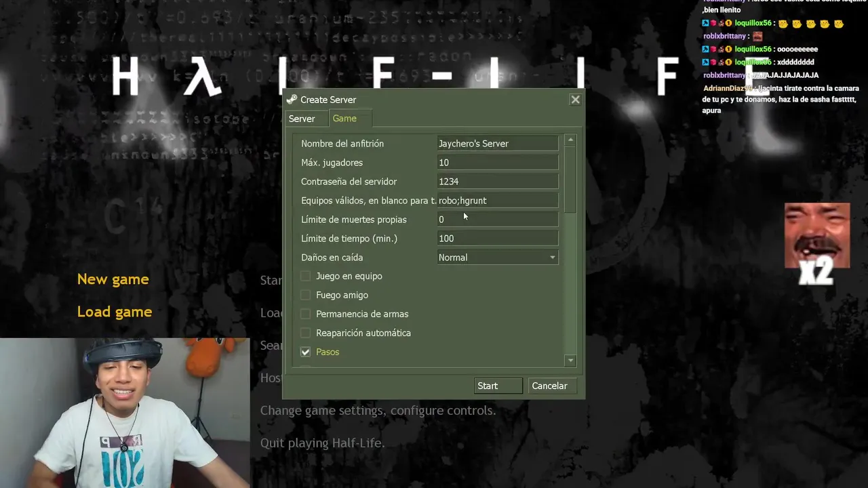Click the scrollbar down arrow in settings list

point(570,361)
